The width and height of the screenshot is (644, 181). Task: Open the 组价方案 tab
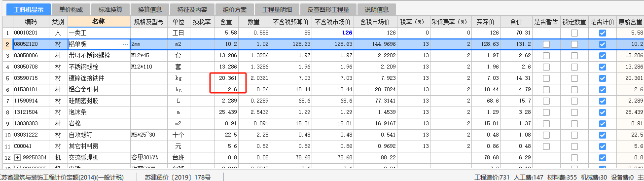[x=235, y=9]
